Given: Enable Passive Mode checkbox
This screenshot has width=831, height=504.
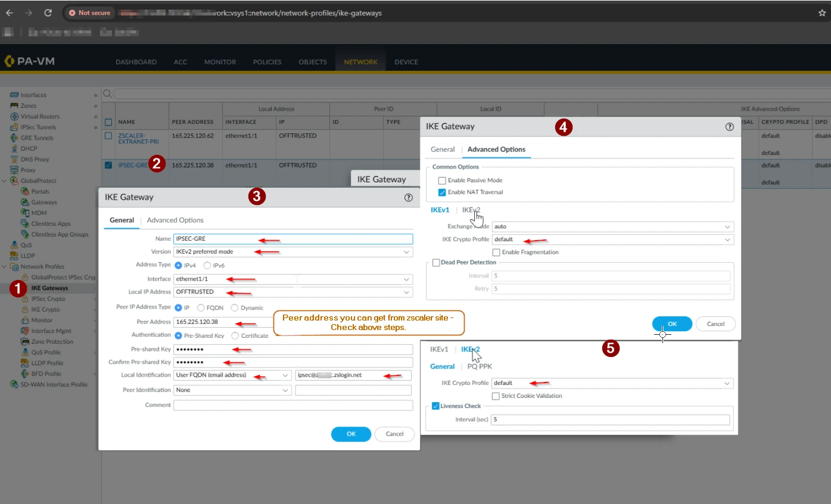Looking at the screenshot, I should [442, 181].
